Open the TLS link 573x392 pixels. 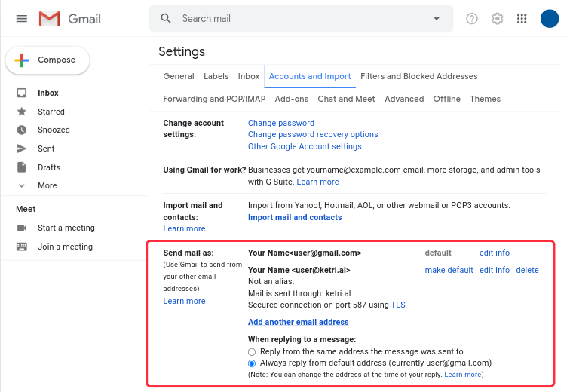[398, 305]
